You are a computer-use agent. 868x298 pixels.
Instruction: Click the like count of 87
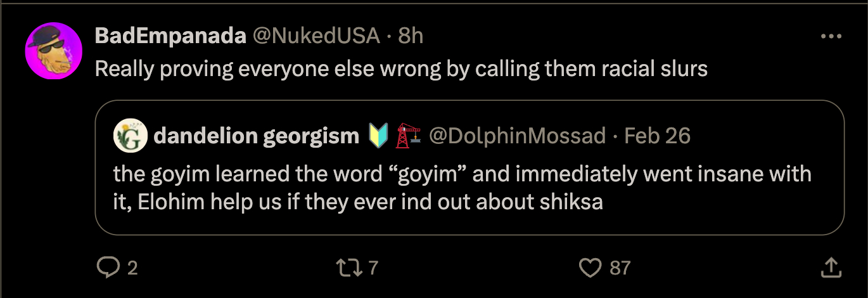(x=620, y=268)
